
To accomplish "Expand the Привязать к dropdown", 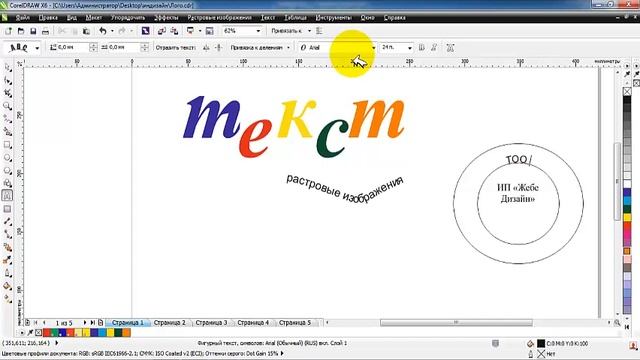I will [309, 31].
